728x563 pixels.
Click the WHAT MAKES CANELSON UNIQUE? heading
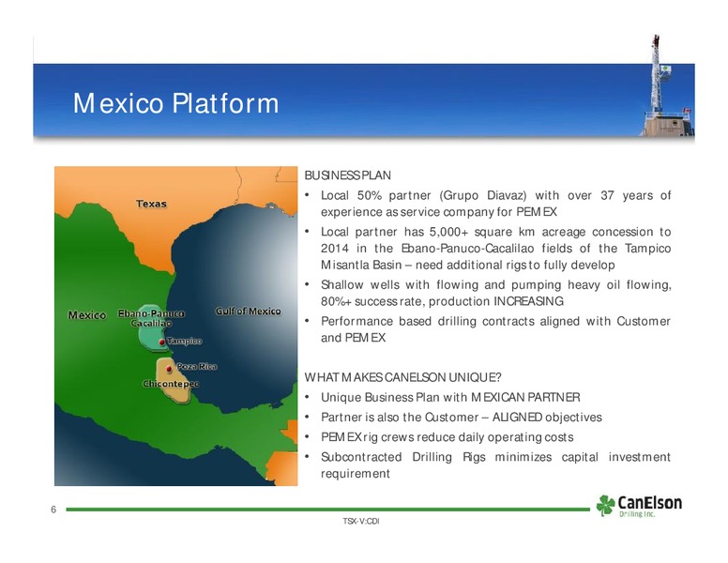tap(402, 377)
